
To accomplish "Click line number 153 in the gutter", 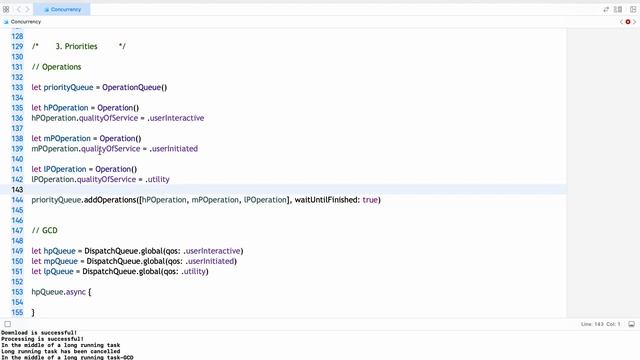I will click(17, 292).
